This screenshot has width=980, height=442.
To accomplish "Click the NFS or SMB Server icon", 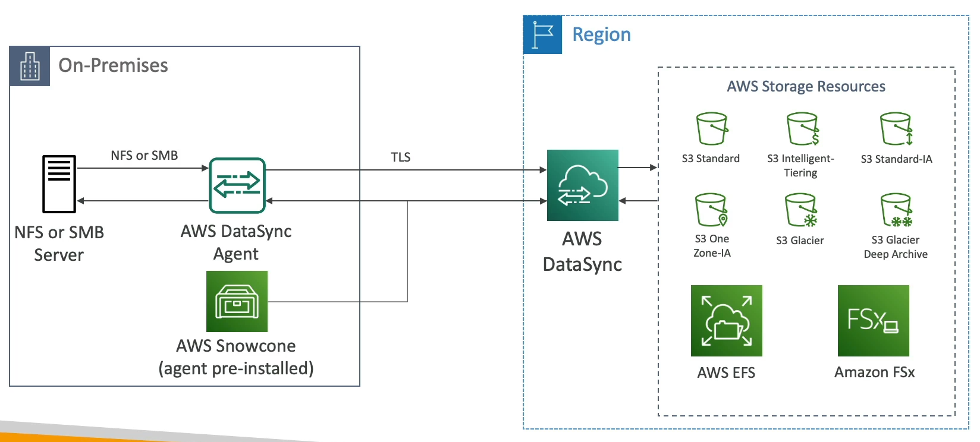I will coord(59,184).
